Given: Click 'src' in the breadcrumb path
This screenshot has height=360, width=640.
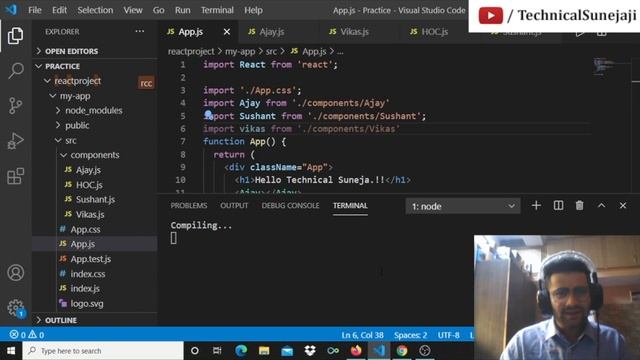Looking at the screenshot, I should [271, 51].
